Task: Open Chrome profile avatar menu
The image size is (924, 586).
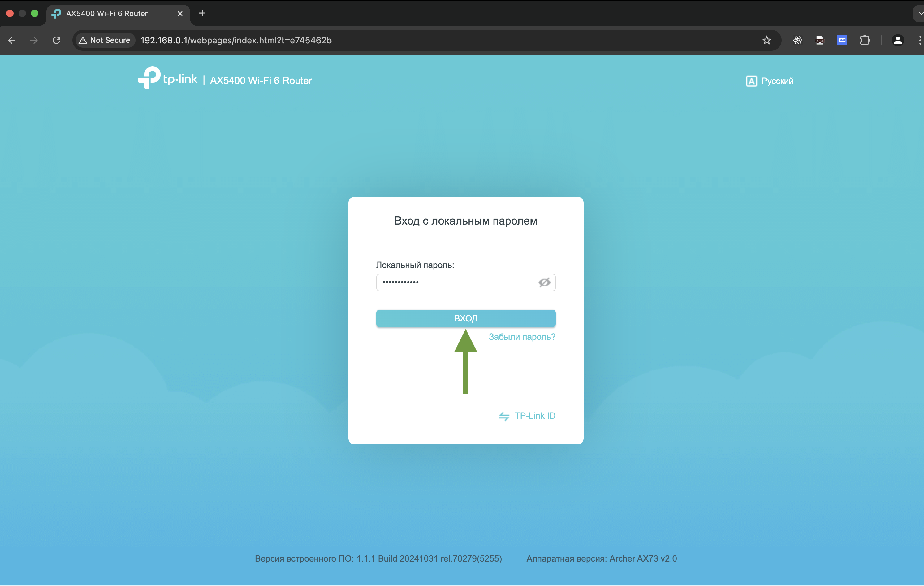Action: click(897, 40)
